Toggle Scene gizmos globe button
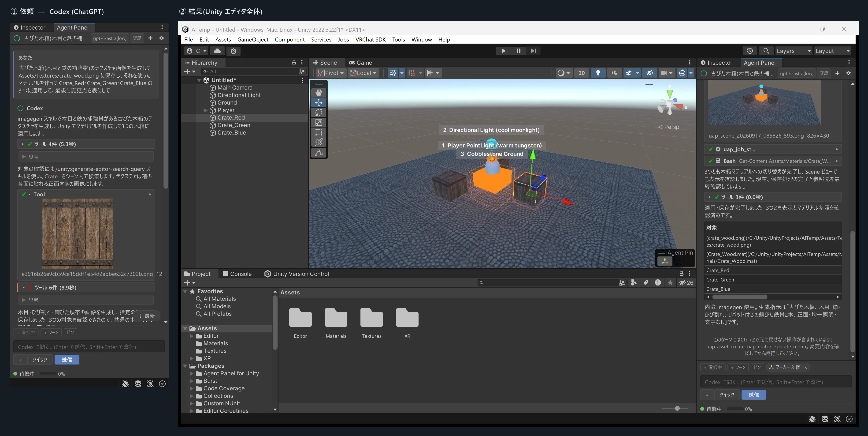868x436 pixels. [x=682, y=73]
